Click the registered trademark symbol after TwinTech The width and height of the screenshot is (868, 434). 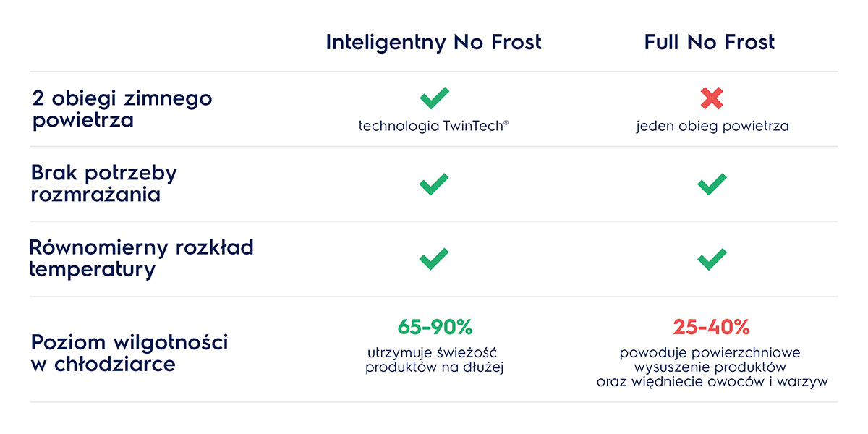[x=506, y=123]
